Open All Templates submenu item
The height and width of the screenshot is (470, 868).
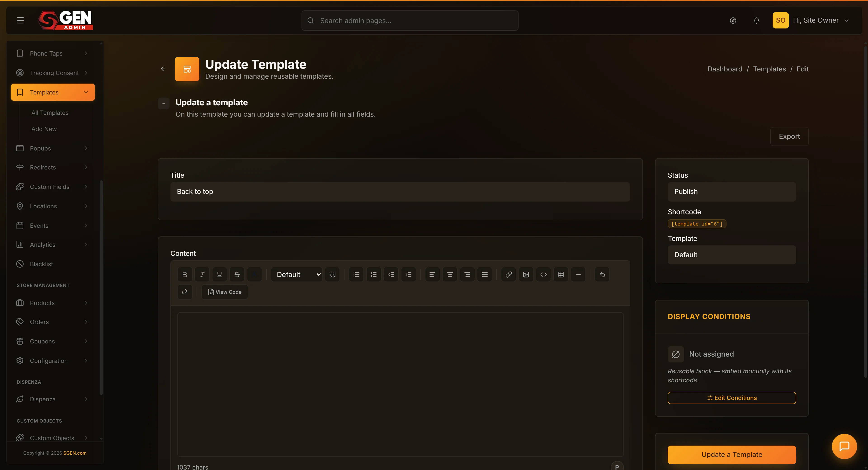(50, 113)
